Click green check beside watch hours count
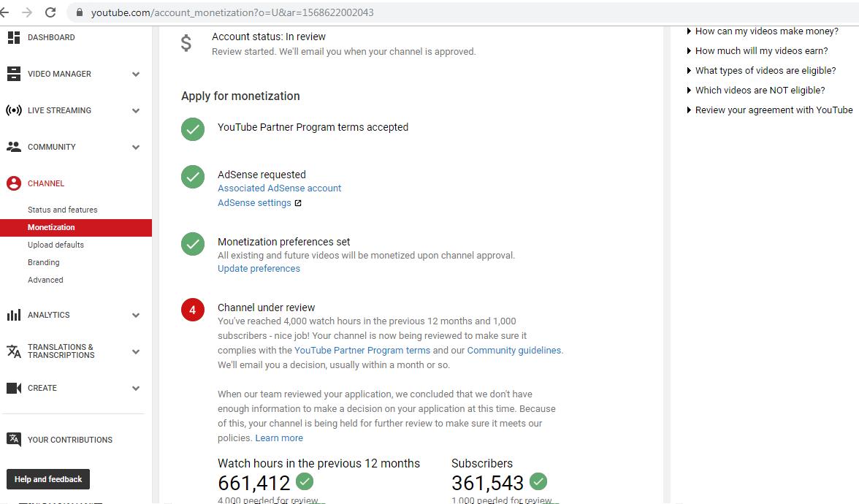 pos(305,481)
